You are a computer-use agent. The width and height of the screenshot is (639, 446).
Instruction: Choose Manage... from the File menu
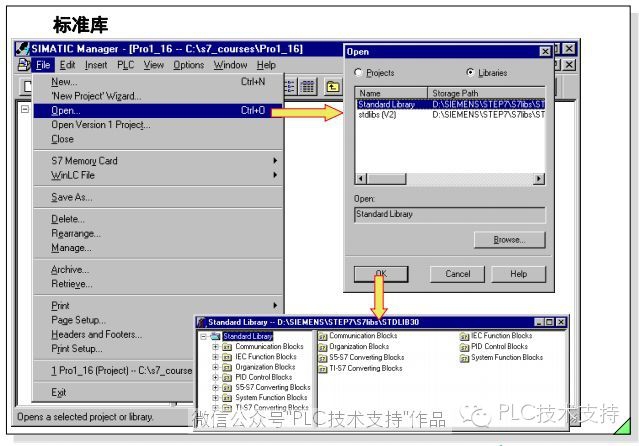tap(158, 248)
